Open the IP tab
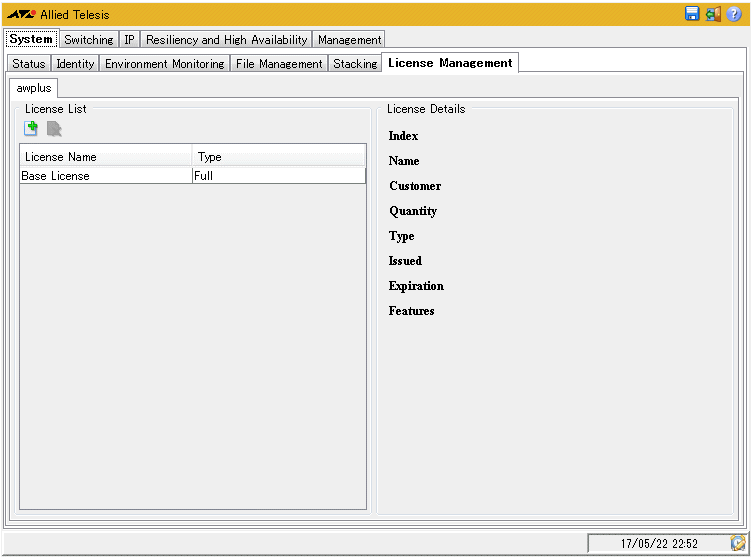Screen dimensions: 752x557 pos(129,40)
